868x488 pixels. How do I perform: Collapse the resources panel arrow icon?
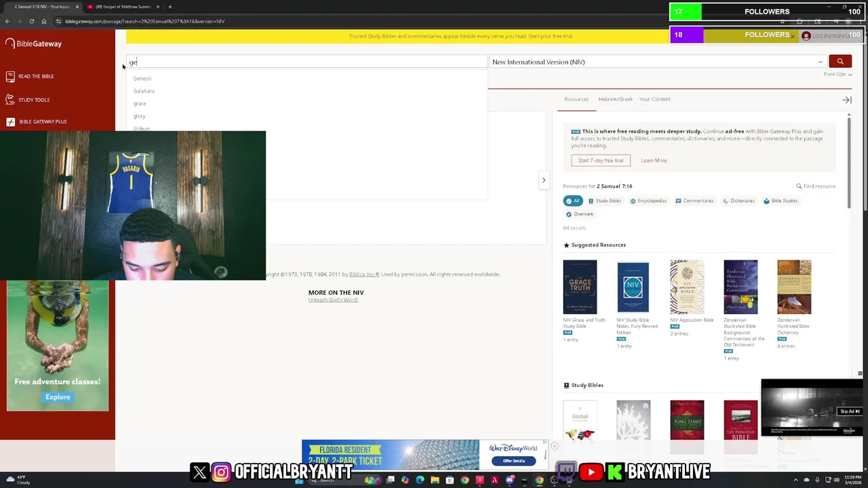(x=847, y=100)
